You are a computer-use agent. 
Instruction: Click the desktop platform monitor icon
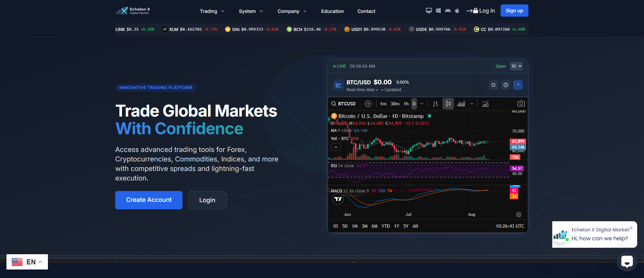coord(429,11)
